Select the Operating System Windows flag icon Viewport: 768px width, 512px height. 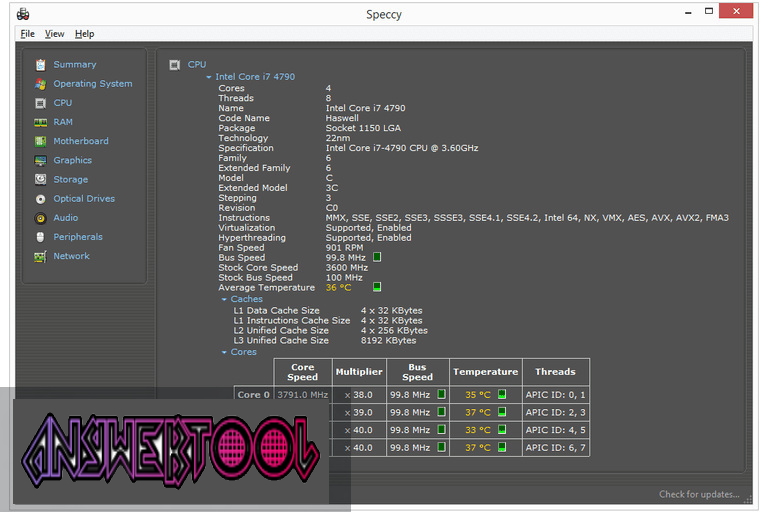pos(40,84)
